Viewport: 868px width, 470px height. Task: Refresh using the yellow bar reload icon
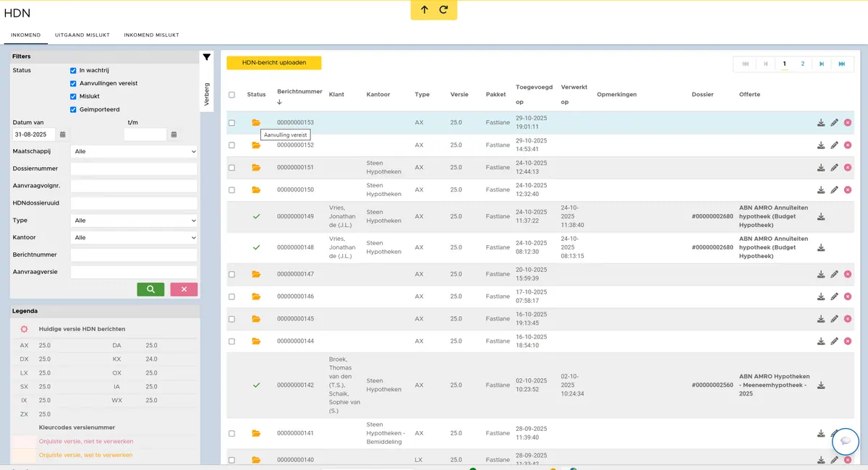[443, 9]
